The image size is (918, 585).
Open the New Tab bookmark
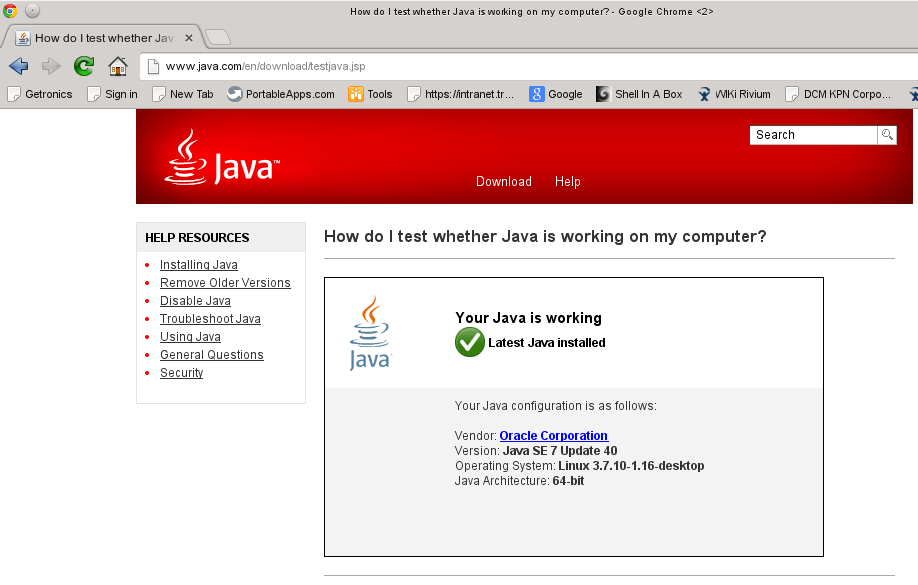click(183, 94)
